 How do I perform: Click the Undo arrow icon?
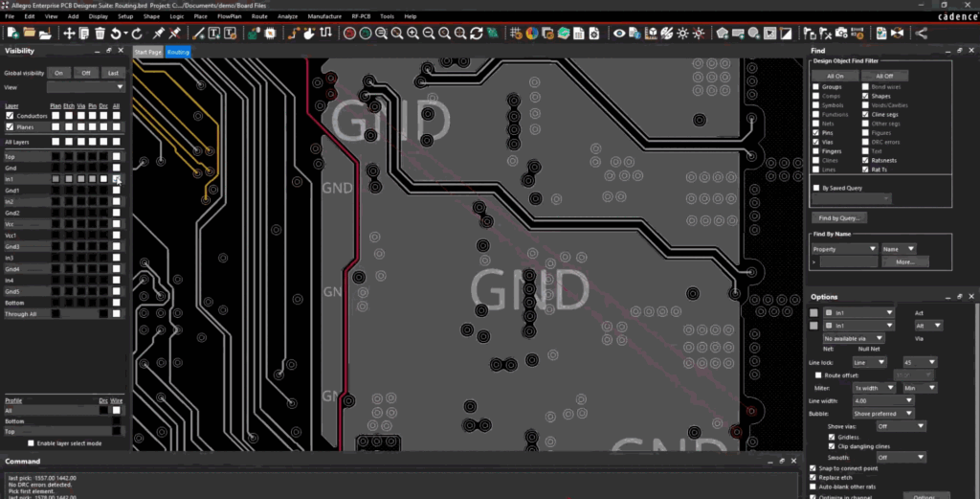click(115, 34)
